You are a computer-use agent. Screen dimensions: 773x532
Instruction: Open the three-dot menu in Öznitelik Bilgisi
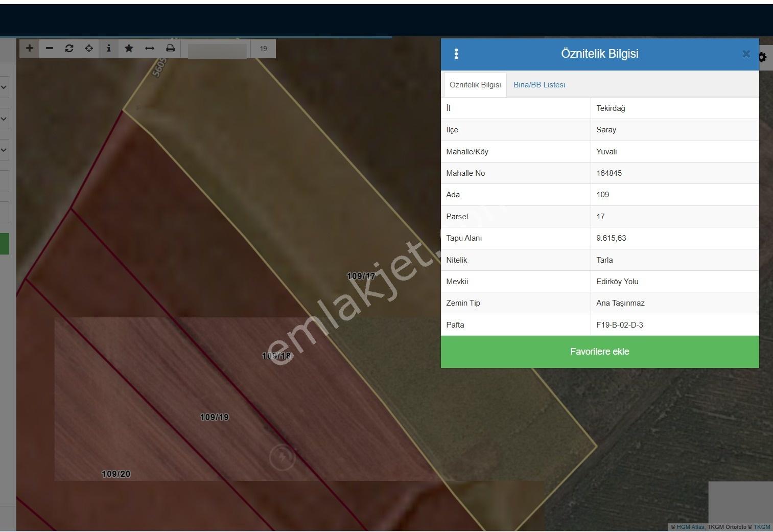[x=456, y=54]
